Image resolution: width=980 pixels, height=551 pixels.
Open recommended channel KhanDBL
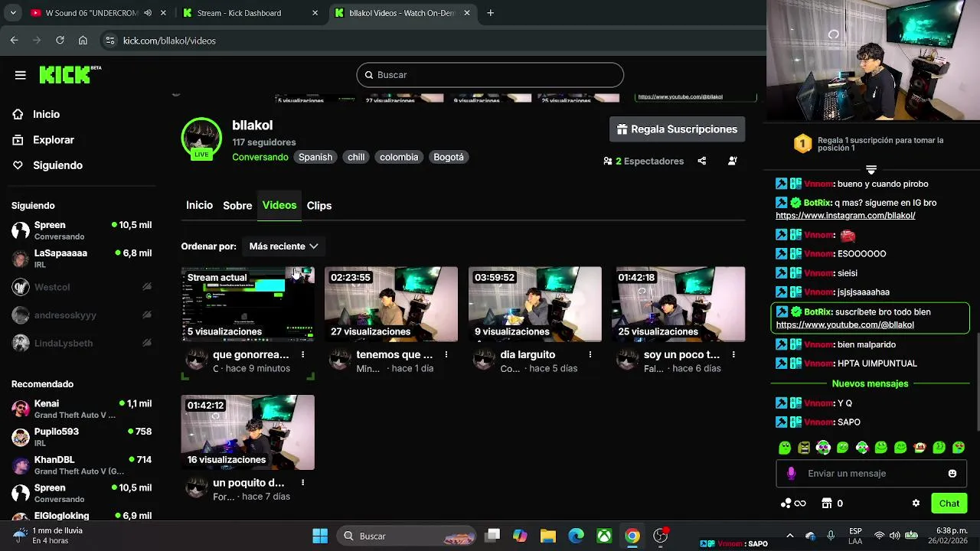pos(81,465)
